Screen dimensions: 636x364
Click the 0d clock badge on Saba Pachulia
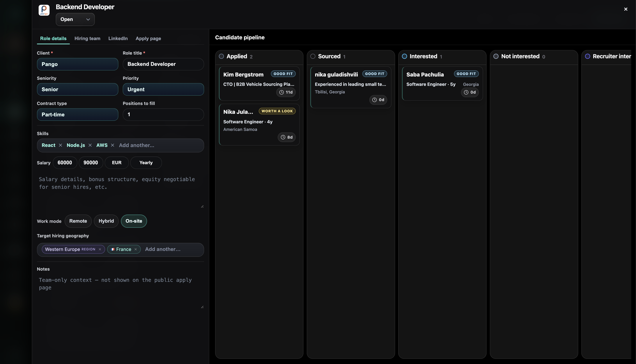[470, 92]
